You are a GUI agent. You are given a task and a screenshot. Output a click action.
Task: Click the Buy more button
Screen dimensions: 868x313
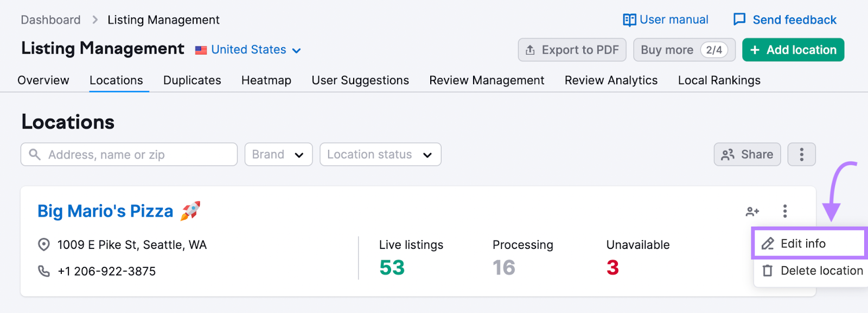(684, 50)
